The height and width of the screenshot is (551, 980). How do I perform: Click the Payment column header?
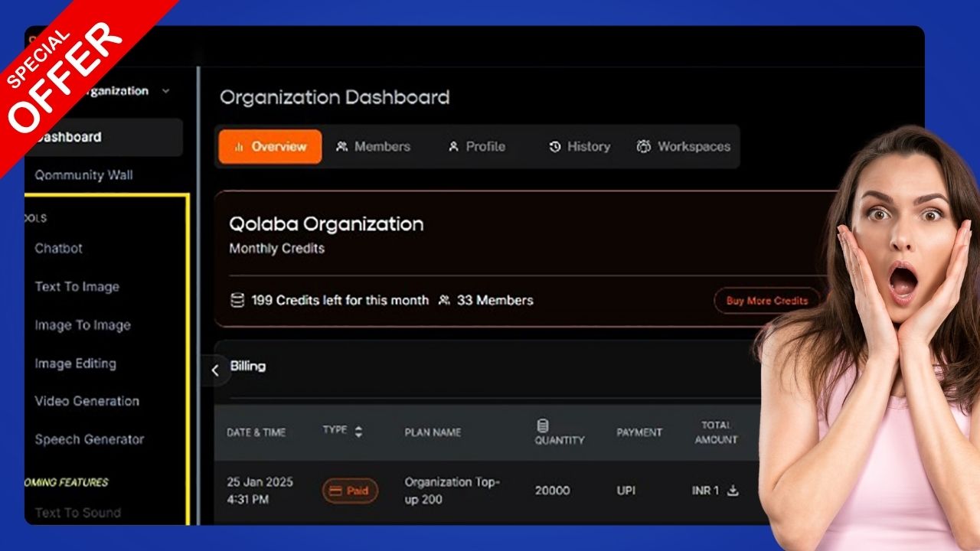tap(639, 432)
